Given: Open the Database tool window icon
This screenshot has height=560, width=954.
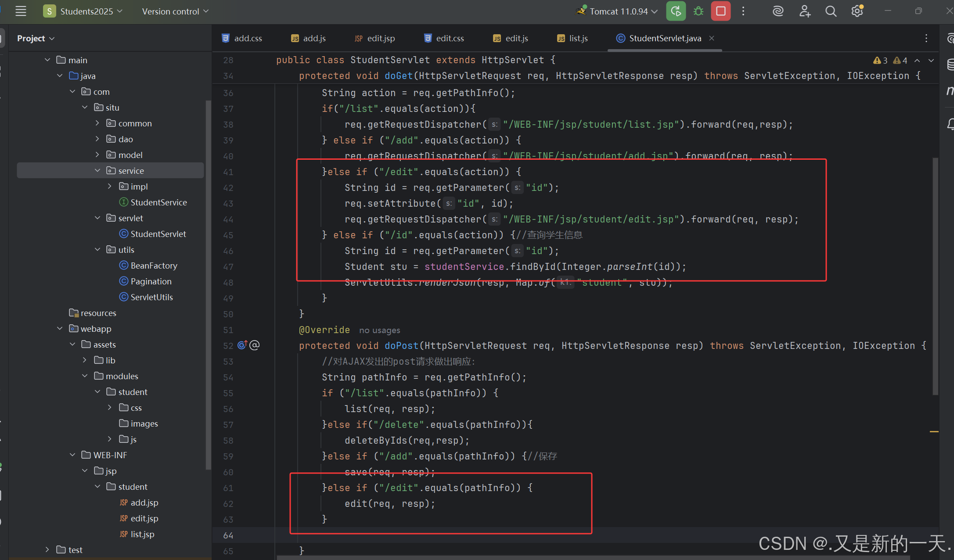Looking at the screenshot, I should tap(950, 64).
